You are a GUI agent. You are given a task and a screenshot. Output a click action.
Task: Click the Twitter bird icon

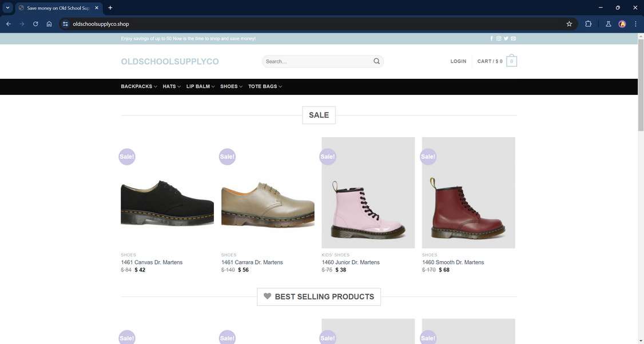point(506,39)
